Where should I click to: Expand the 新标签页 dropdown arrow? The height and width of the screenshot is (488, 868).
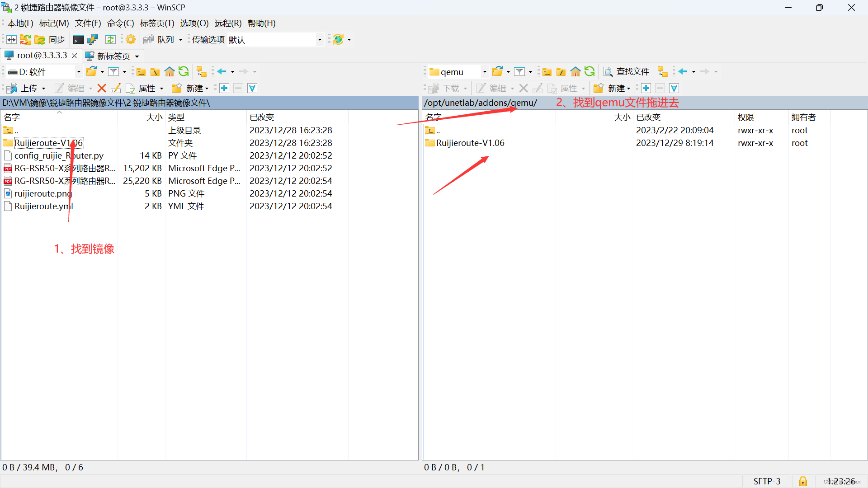[137, 56]
